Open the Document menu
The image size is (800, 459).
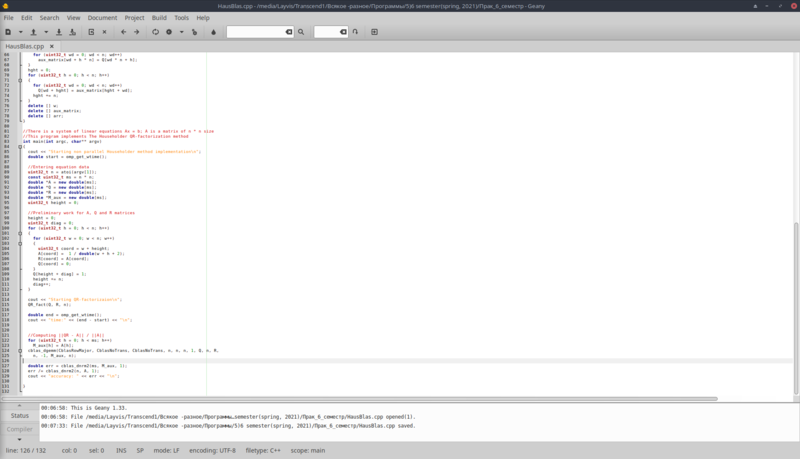[x=102, y=17]
